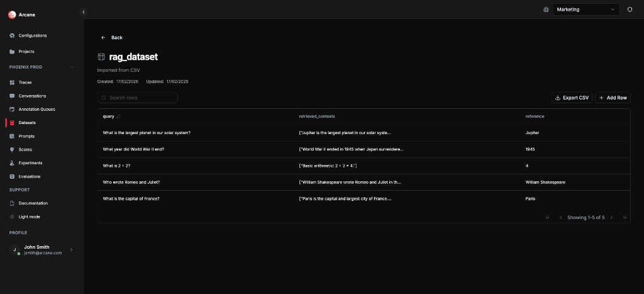Image resolution: width=644 pixels, height=294 pixels.
Task: Click 'What year did World War II end?'
Action: [133, 149]
